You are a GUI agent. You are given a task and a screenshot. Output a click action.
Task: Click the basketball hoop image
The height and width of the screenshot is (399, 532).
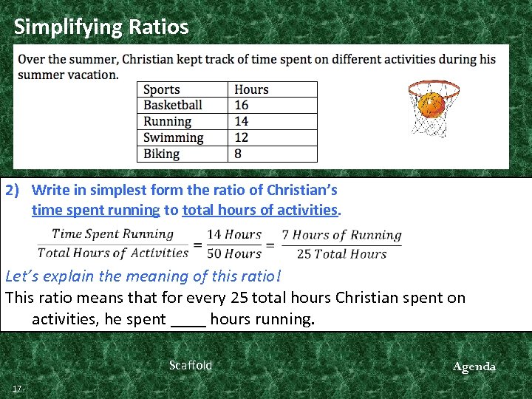[434, 109]
